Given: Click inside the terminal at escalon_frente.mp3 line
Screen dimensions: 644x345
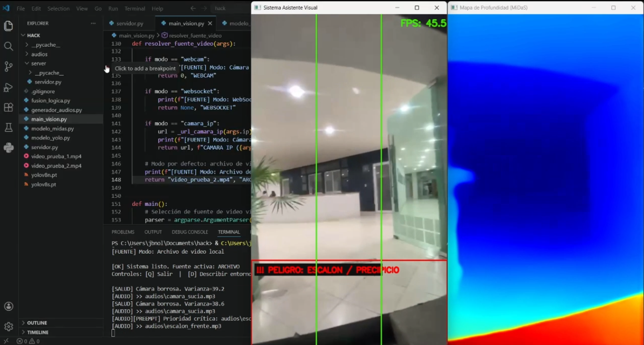Looking at the screenshot, I should pos(166,326).
